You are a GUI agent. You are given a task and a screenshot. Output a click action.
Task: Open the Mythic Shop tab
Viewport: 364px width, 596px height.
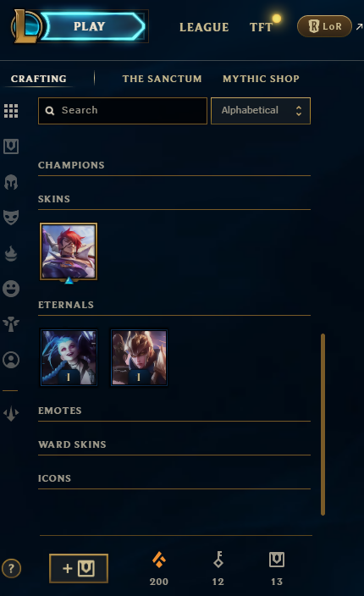click(x=261, y=79)
